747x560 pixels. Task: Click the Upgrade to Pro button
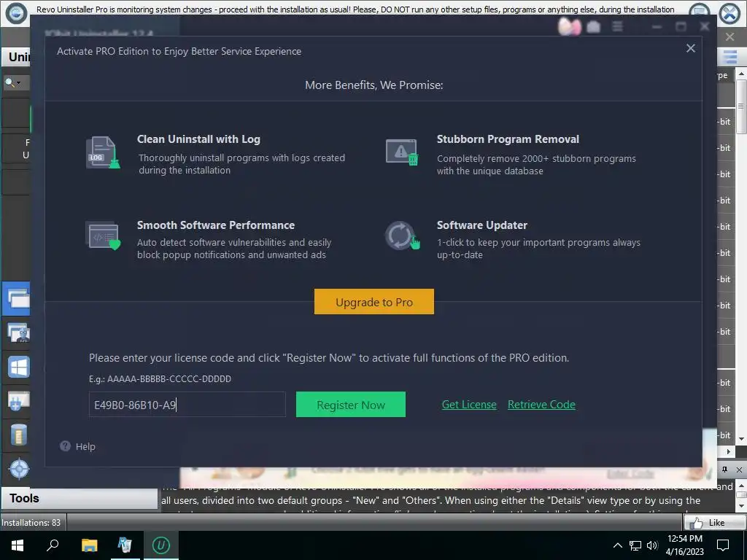pos(374,301)
